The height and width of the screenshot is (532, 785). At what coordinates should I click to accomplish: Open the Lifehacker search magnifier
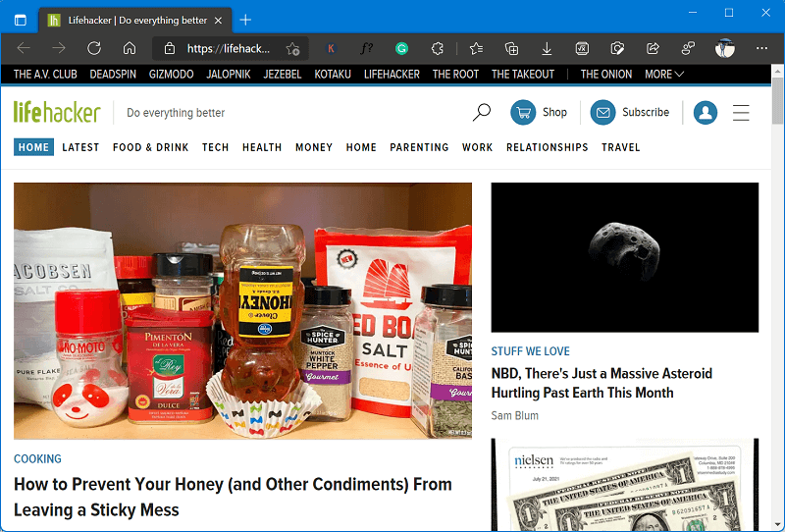click(482, 112)
